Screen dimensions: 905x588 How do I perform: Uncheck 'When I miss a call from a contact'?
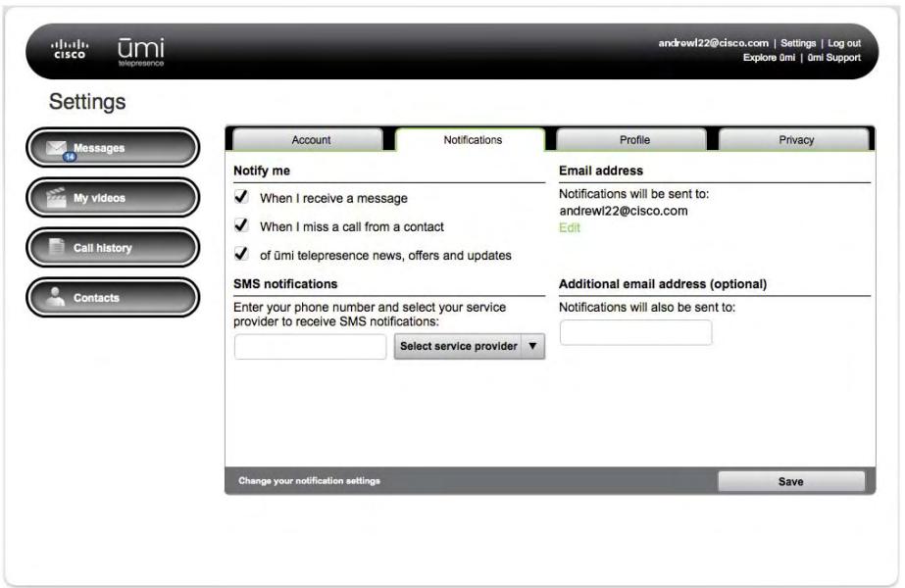coord(241,225)
